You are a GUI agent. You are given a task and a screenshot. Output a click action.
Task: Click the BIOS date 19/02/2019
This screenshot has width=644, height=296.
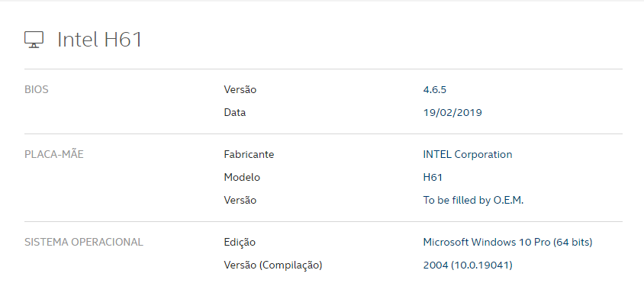click(452, 112)
